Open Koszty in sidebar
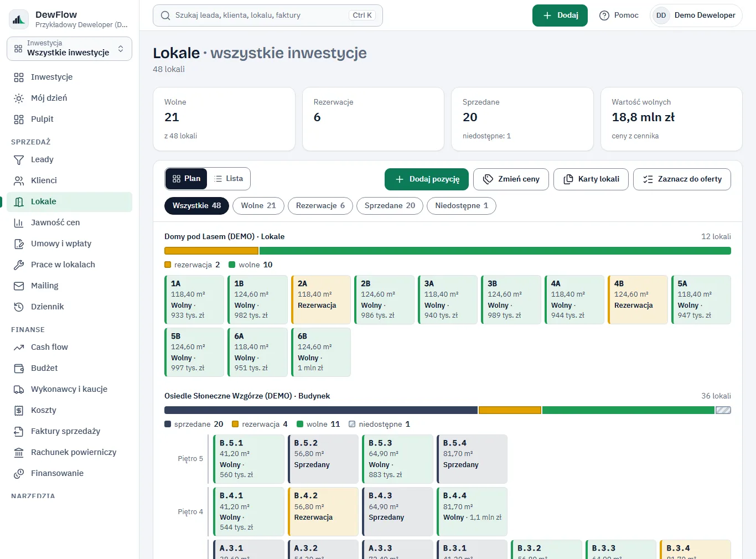This screenshot has width=756, height=559. click(69, 410)
